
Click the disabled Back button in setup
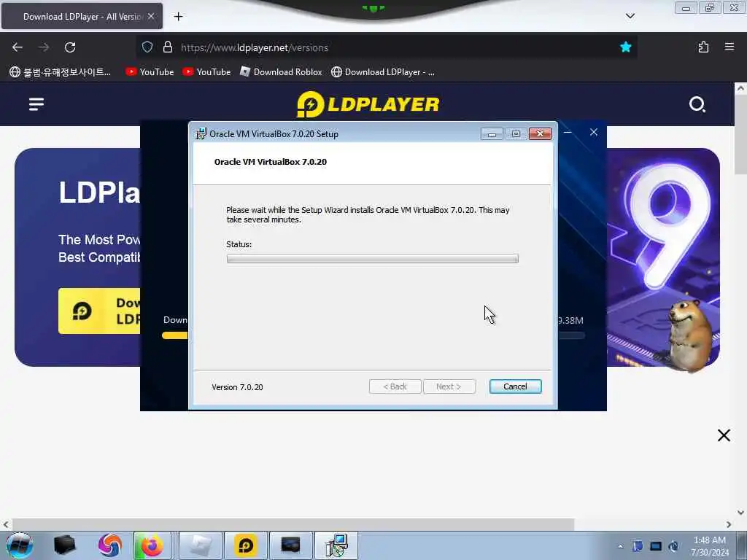[x=395, y=386]
